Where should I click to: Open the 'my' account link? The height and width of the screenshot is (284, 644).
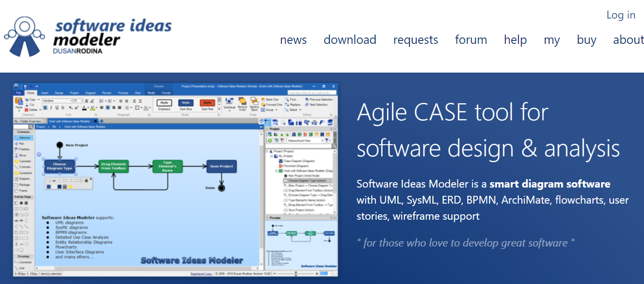[x=552, y=40]
